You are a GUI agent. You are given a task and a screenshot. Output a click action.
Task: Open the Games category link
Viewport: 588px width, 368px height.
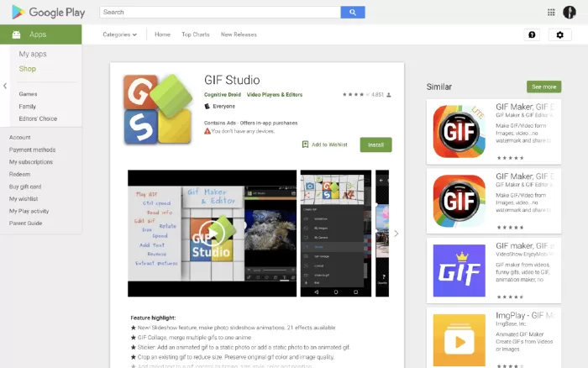tap(28, 94)
